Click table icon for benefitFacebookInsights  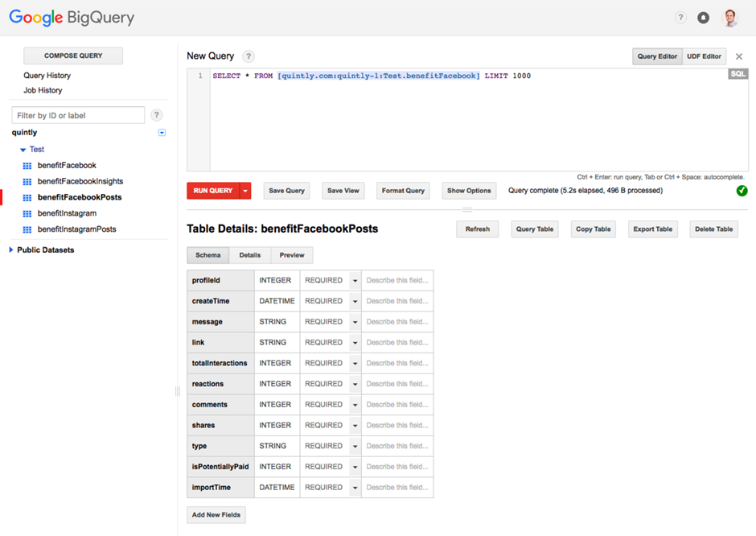[x=27, y=181]
